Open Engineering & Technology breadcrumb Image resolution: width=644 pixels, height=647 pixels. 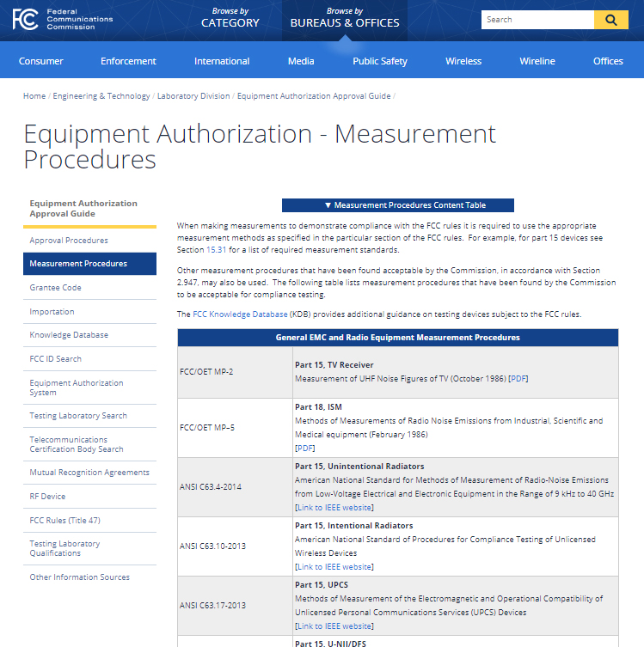[x=101, y=95]
